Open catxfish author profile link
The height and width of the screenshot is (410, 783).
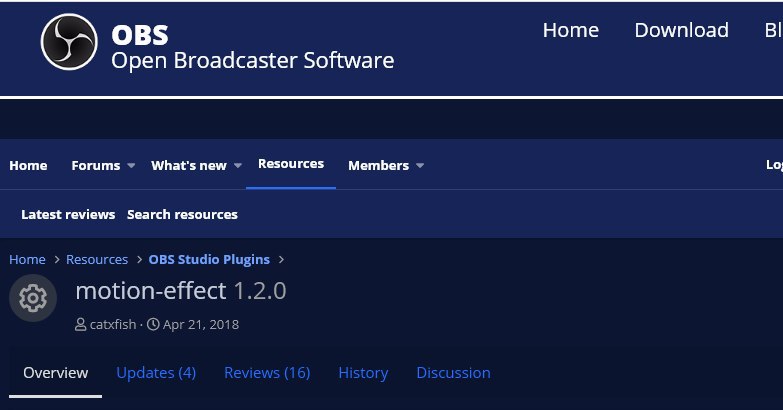pos(113,325)
